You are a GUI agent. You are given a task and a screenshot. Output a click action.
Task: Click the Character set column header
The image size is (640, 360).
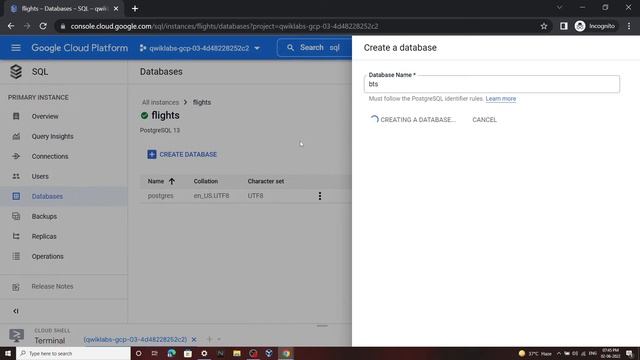point(266,181)
